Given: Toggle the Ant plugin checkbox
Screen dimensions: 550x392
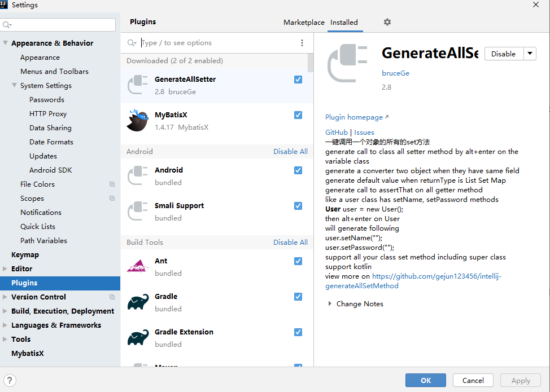Looking at the screenshot, I should click(x=298, y=261).
